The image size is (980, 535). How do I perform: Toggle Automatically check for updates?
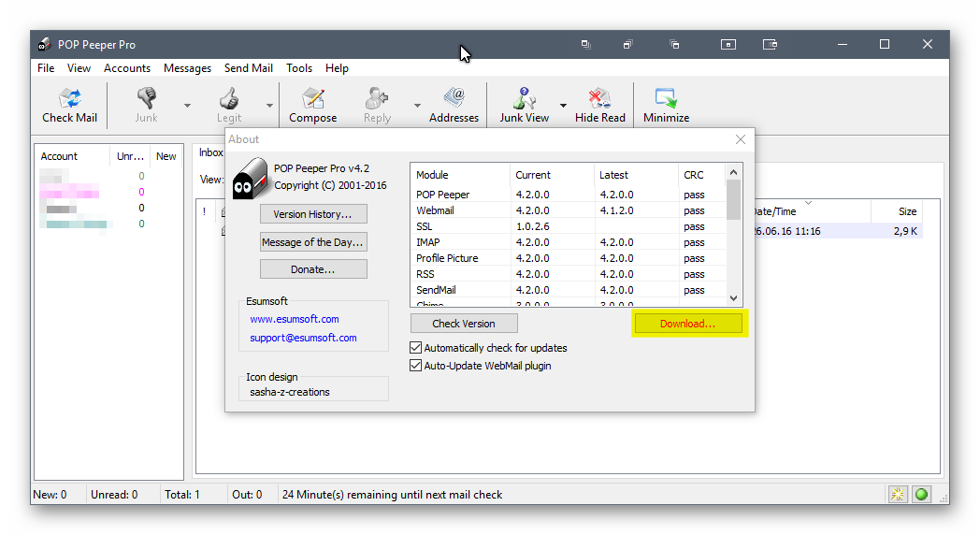(415, 348)
